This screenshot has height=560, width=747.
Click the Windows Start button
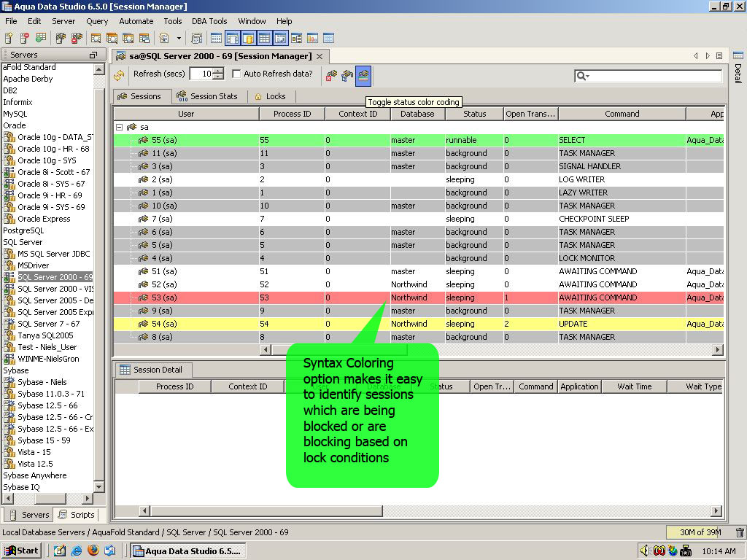(22, 551)
